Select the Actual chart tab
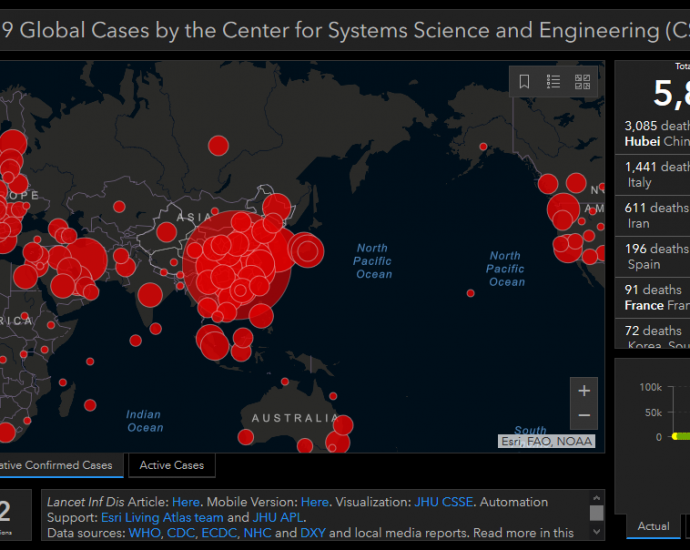The height and width of the screenshot is (550, 690). (x=653, y=526)
